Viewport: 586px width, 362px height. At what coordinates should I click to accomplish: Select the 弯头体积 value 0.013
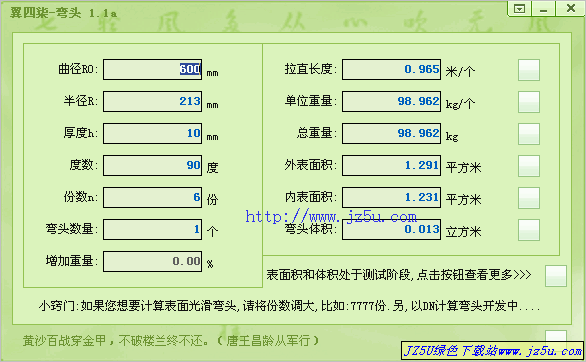click(x=392, y=229)
